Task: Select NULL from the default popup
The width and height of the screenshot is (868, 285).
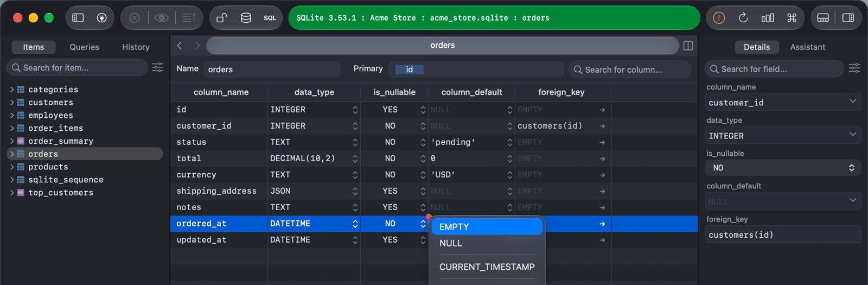Action: pyautogui.click(x=487, y=243)
